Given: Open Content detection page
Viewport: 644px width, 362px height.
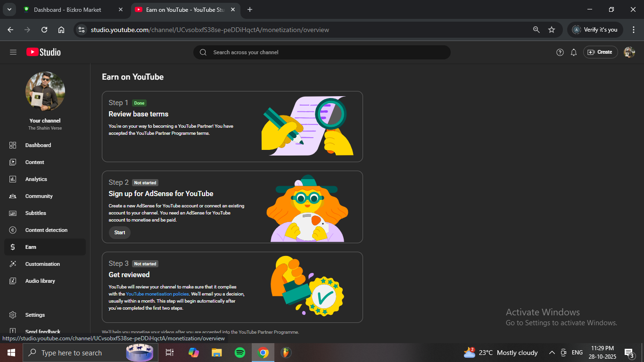Looking at the screenshot, I should (46, 230).
